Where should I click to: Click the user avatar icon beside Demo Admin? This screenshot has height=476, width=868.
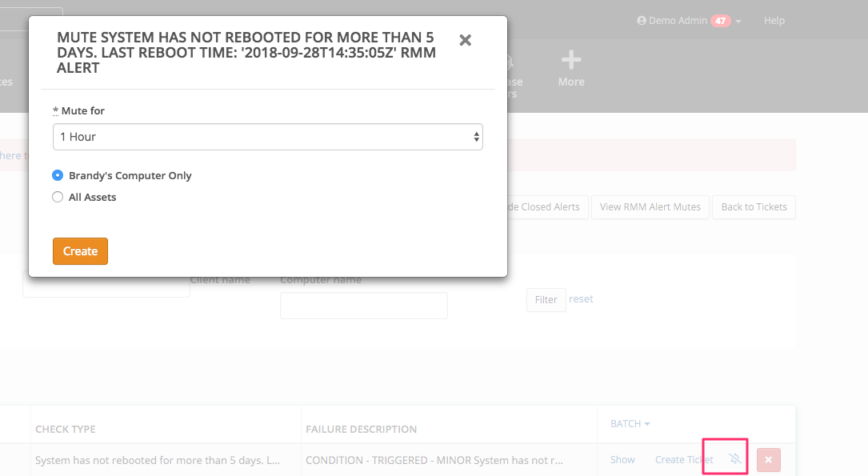(641, 21)
